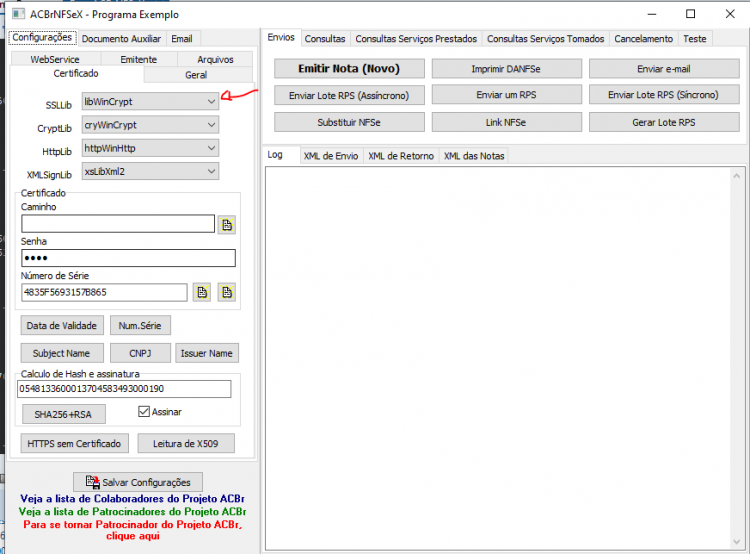Click the SHA256+RSA button

(x=63, y=414)
